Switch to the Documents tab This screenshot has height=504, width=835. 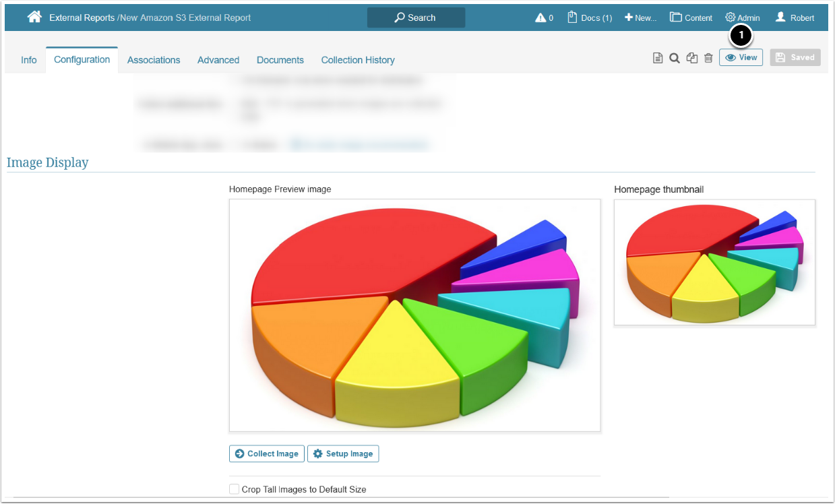coord(280,60)
